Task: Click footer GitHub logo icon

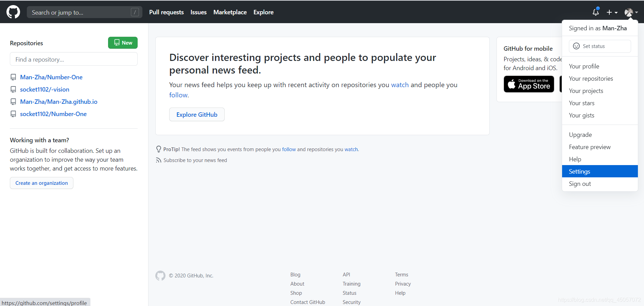Action: (x=160, y=275)
